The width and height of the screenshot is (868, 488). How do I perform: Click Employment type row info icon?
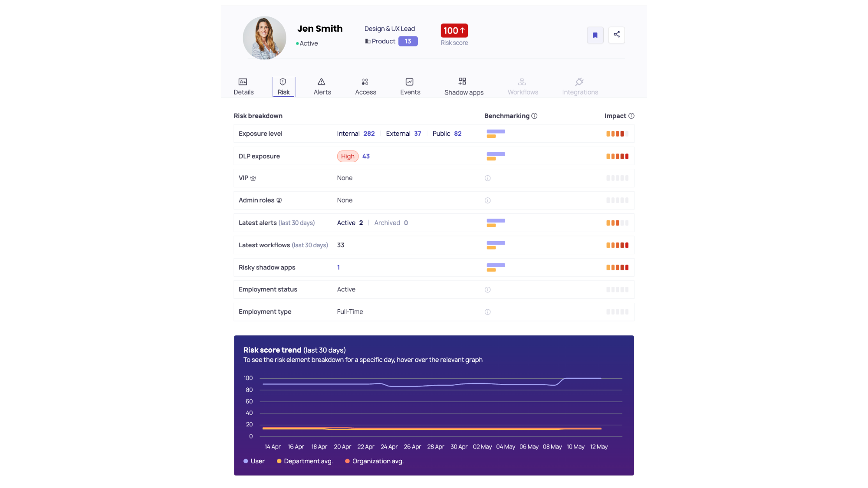(487, 312)
